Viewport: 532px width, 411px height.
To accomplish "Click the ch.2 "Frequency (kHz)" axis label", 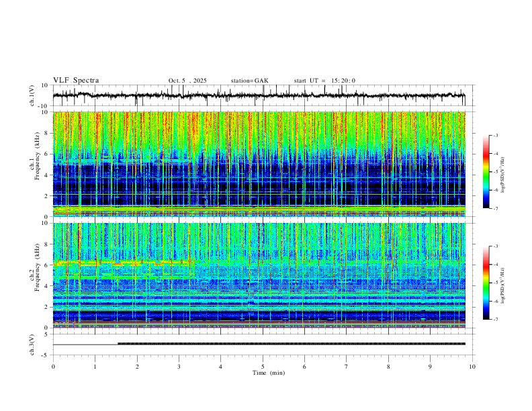I will [38, 267].
